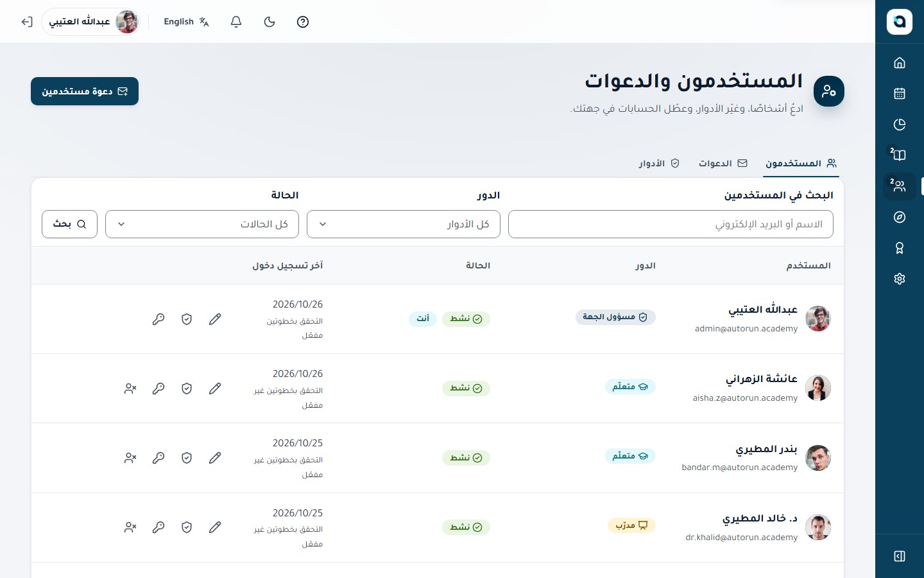
Task: Open the notifications bell
Action: (x=236, y=22)
